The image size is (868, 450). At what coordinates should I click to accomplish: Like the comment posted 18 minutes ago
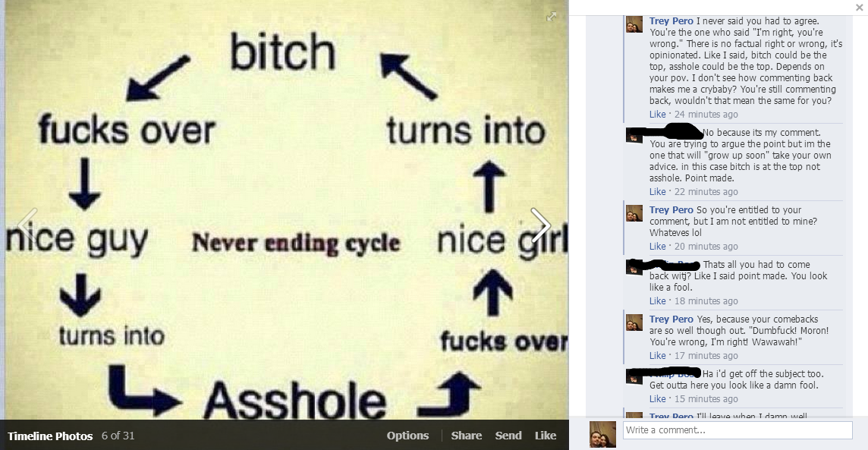point(658,301)
